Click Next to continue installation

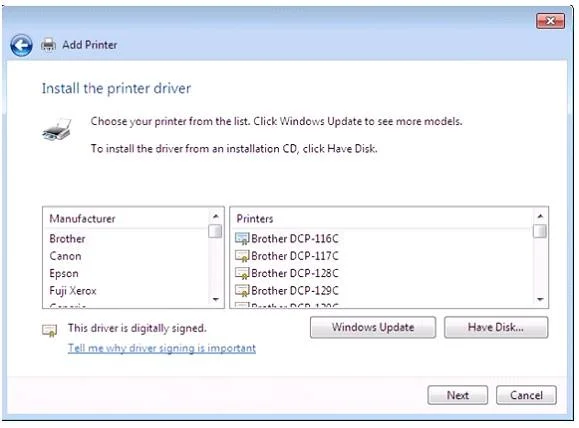[x=458, y=395]
